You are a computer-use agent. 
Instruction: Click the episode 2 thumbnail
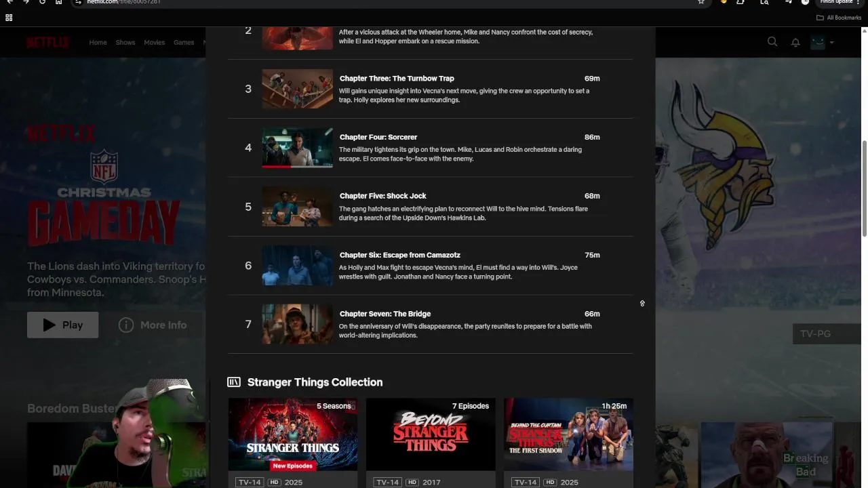(298, 37)
